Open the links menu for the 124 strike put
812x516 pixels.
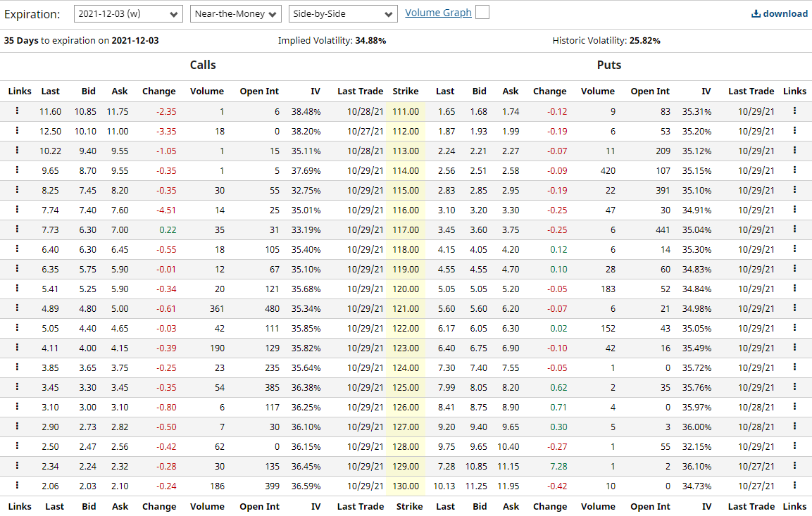tap(794, 367)
